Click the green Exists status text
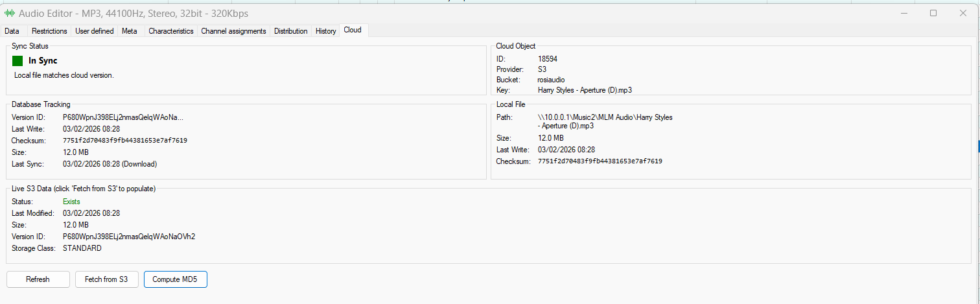980x304 pixels. [71, 202]
